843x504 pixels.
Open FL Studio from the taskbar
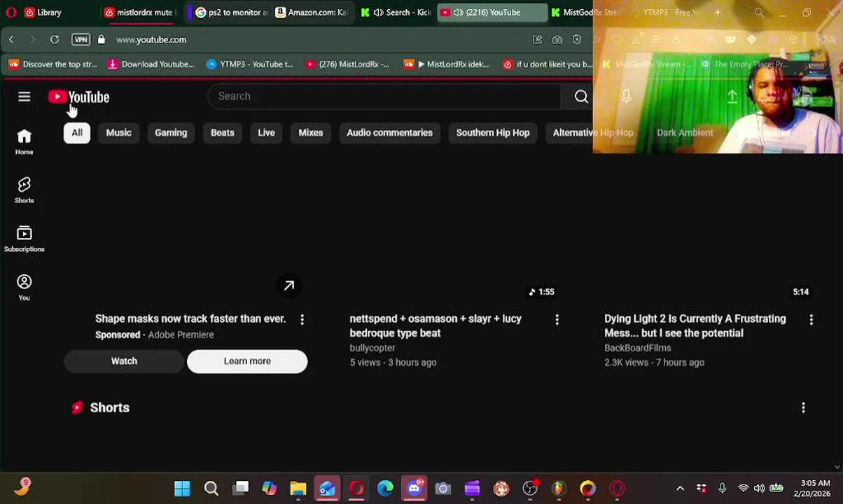coord(559,488)
